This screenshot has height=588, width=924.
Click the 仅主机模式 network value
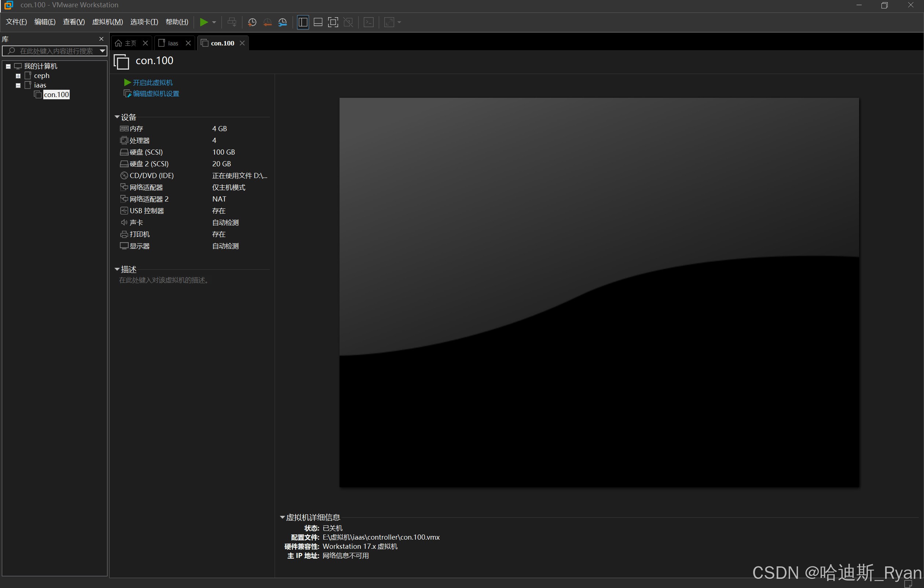coord(229,188)
